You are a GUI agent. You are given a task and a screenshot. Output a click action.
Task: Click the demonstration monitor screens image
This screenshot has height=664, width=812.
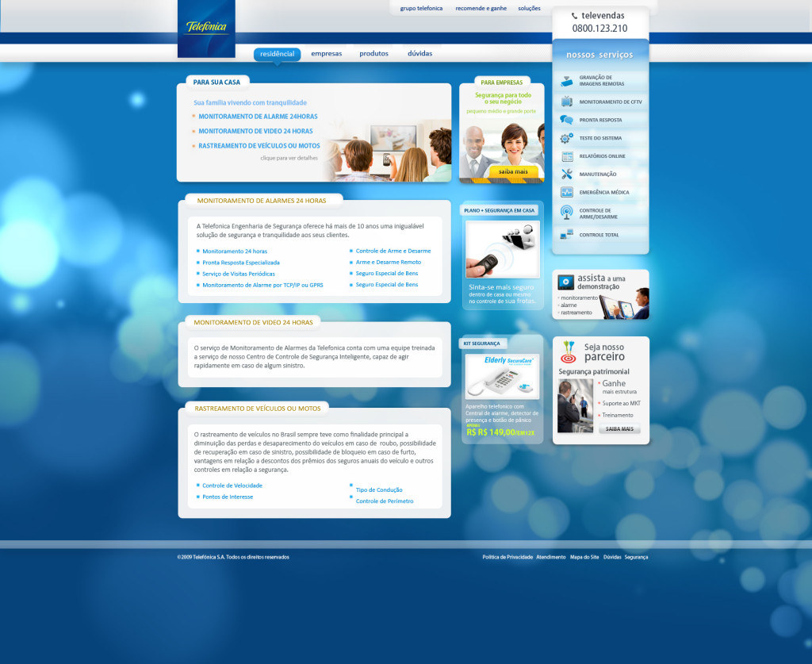pyautogui.click(x=624, y=304)
